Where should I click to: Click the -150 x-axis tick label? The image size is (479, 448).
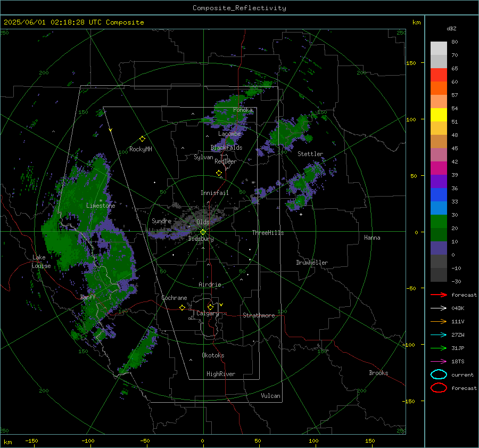coord(31,441)
